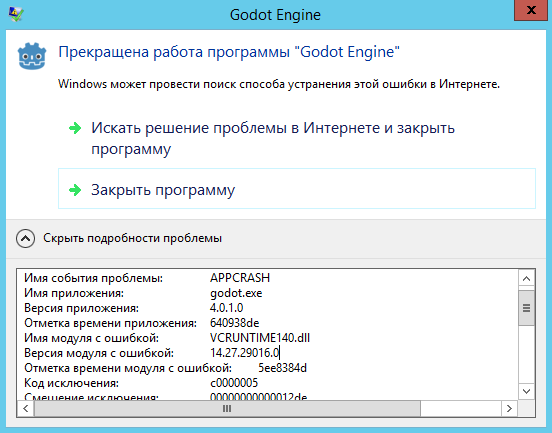Close the Godot Engine crash dialog
The image size is (552, 433).
tap(531, 10)
